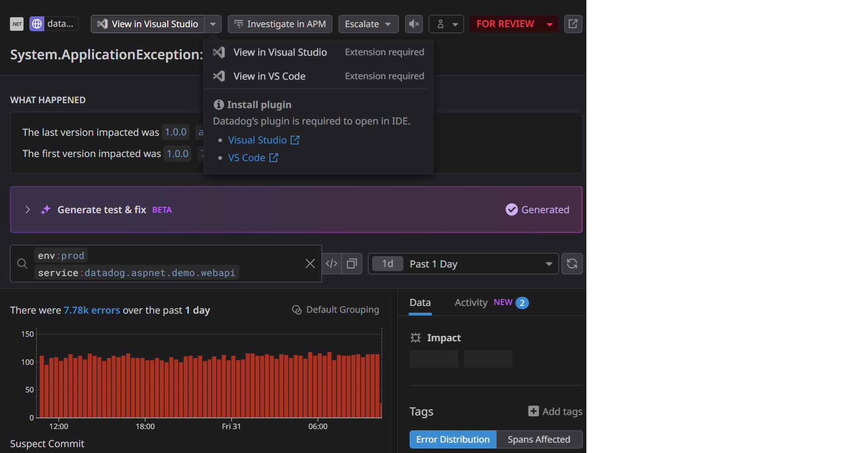Open the Visual Studio plugin link
Viewport: 868px width, 453px height.
pos(258,140)
